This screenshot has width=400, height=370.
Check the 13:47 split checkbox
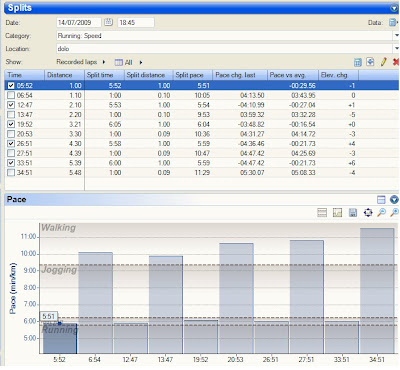pos(11,115)
